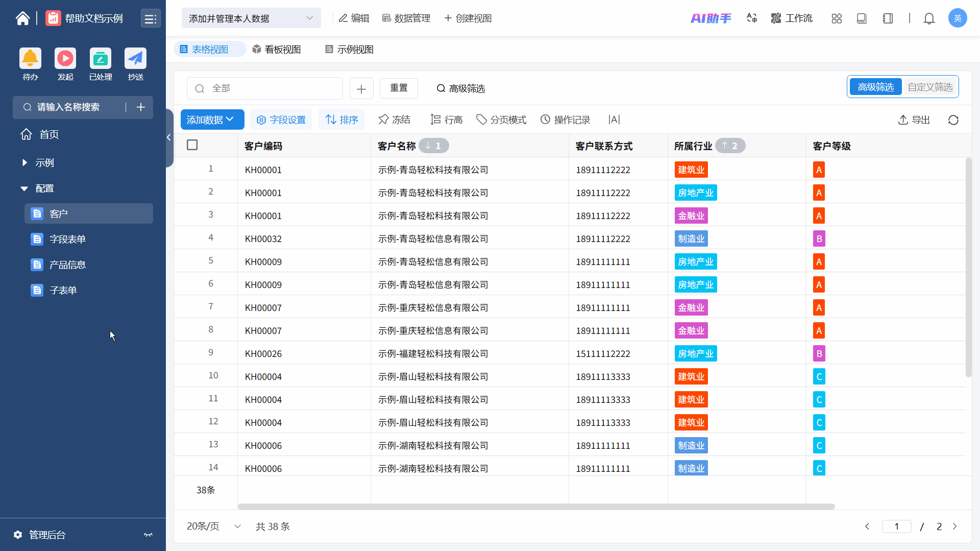
Task: Open notifications bell
Action: 929,18
